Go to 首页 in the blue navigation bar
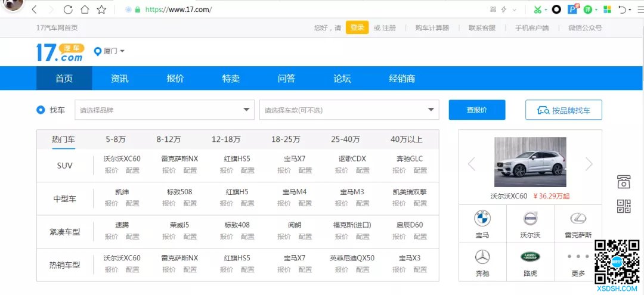644x295 pixels. pyautogui.click(x=64, y=78)
